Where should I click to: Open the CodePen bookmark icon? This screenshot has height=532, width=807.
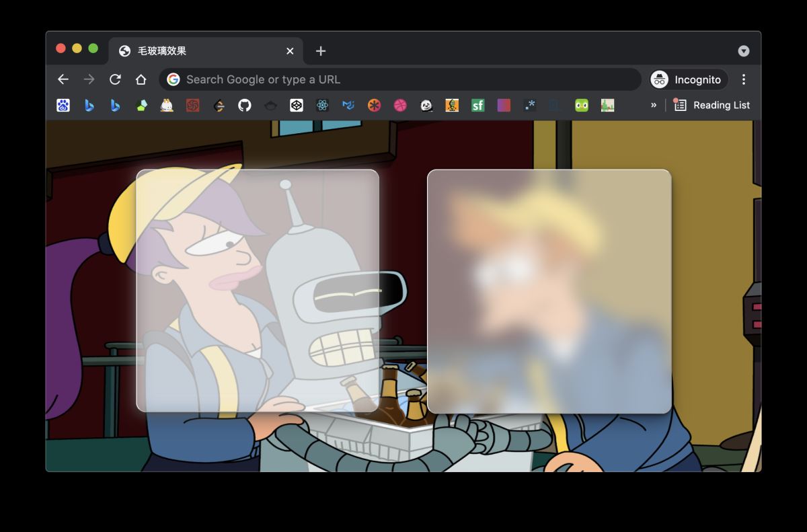(x=297, y=105)
